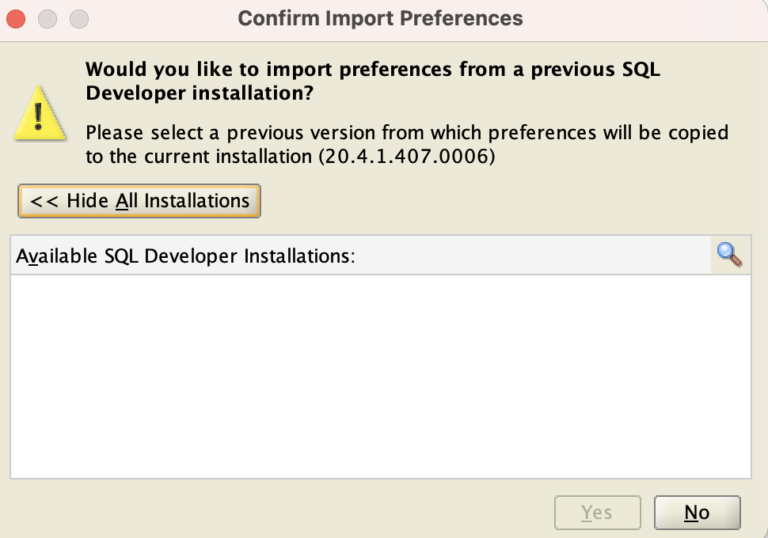Screen dimensions: 768x538
Task: Click the 'Please select a previous version' message
Action: tap(407, 145)
